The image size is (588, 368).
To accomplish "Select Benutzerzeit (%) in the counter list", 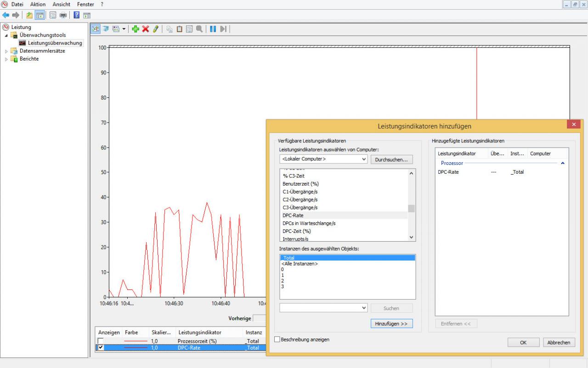I will tap(300, 184).
